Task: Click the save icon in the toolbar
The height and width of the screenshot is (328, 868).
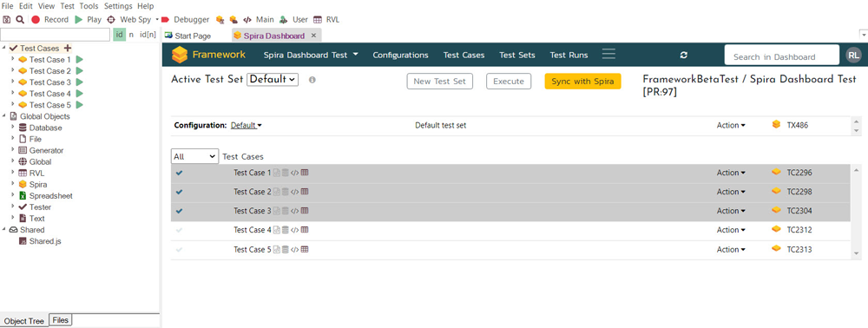Action: click(7, 19)
